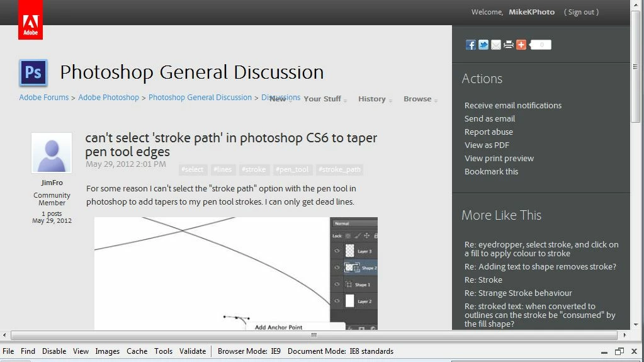Open JimFro user profile link
This screenshot has width=644, height=362.
point(52,183)
